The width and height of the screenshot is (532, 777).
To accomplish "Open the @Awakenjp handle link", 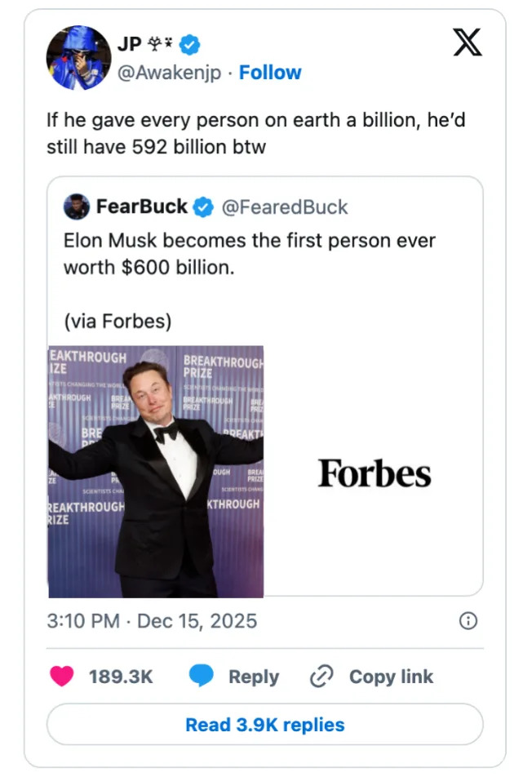I will click(169, 73).
